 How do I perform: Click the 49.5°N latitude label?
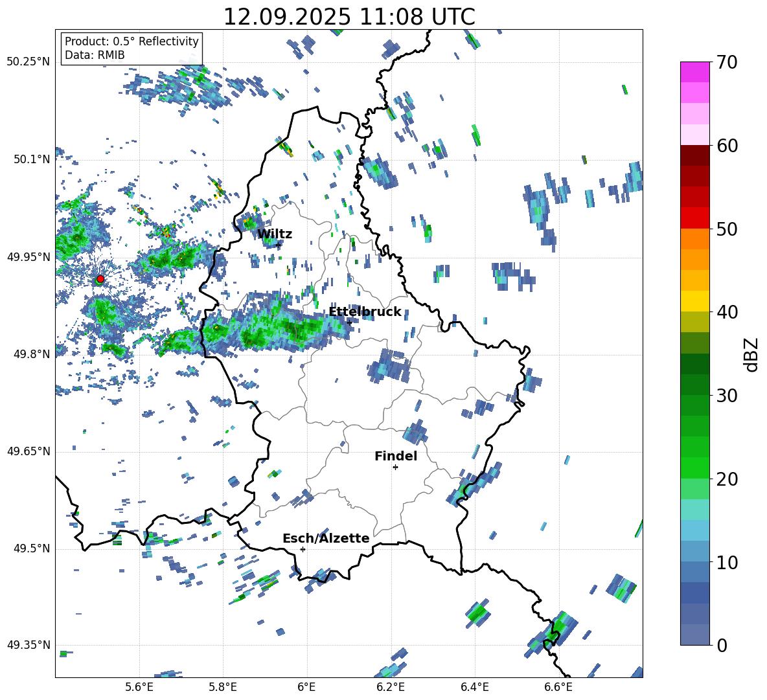pos(31,548)
